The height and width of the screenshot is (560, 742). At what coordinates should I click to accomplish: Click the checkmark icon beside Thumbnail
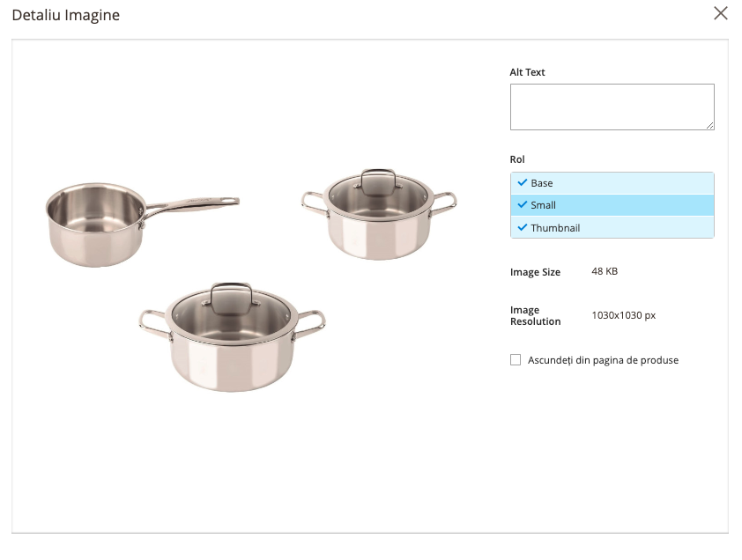point(522,227)
